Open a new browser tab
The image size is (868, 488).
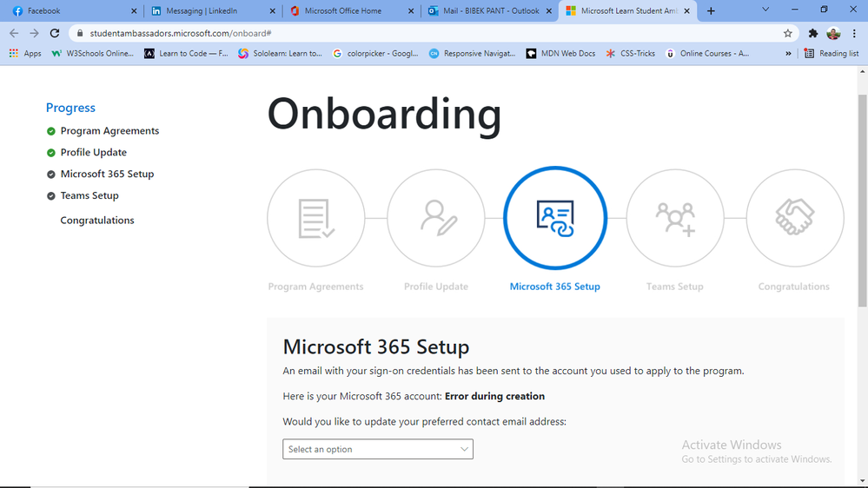[x=711, y=11]
